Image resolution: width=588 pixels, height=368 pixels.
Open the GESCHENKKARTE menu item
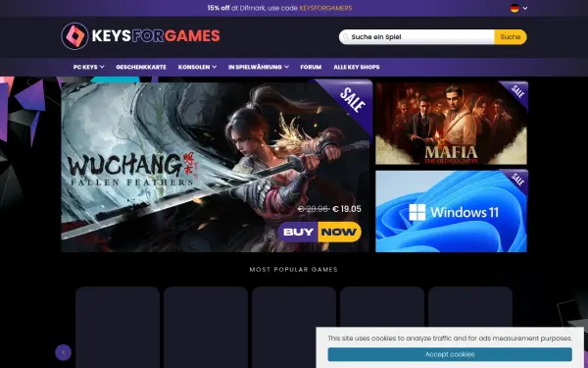(x=141, y=67)
